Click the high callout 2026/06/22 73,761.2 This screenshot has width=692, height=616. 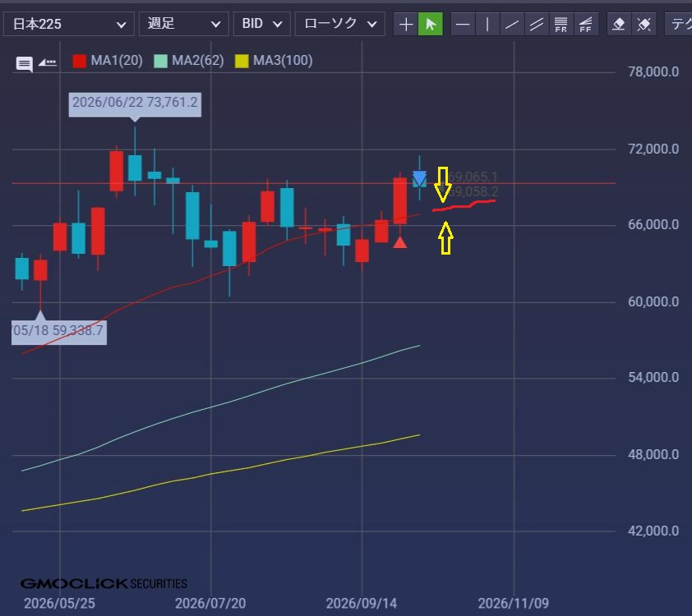[x=135, y=104]
